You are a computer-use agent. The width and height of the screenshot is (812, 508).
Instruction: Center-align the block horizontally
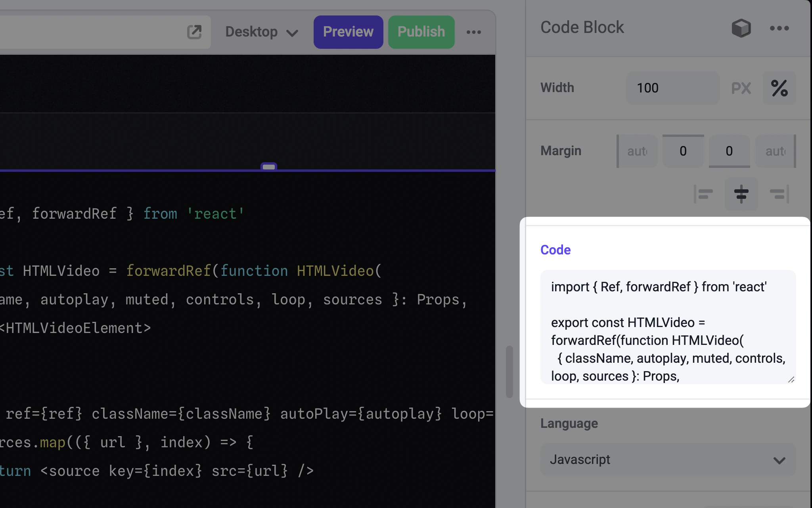point(741,194)
